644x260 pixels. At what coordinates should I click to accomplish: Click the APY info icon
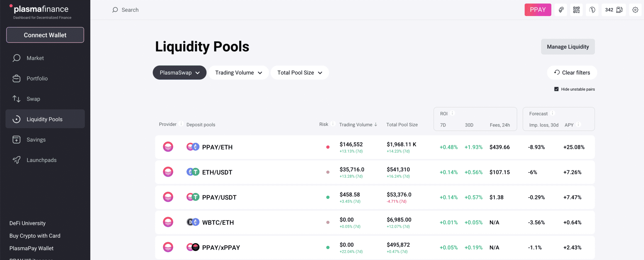click(578, 124)
